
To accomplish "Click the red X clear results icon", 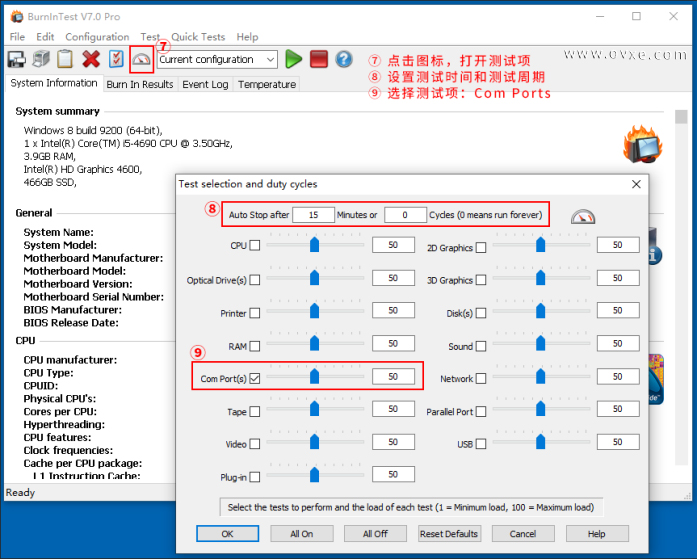I will (91, 59).
